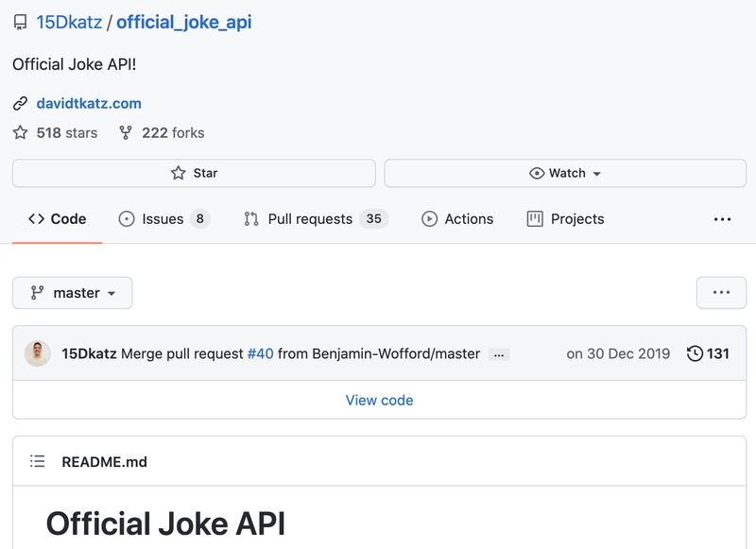Image resolution: width=756 pixels, height=549 pixels.
Task: Open the Issues tab
Action: click(163, 219)
